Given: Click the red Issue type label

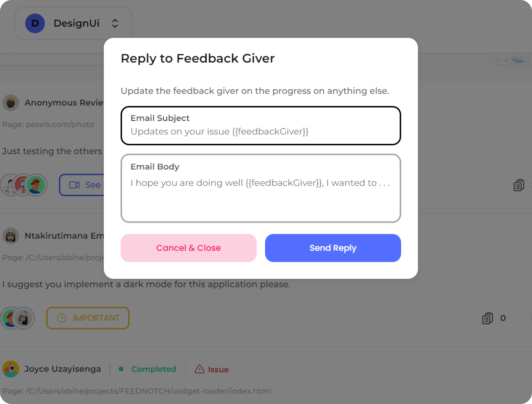Looking at the screenshot, I should pos(218,369).
